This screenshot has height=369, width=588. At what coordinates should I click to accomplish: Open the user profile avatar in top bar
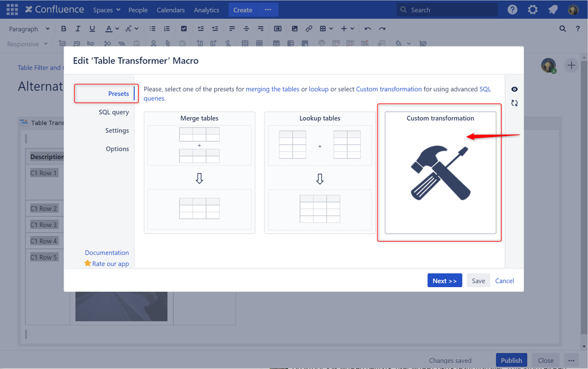(573, 10)
